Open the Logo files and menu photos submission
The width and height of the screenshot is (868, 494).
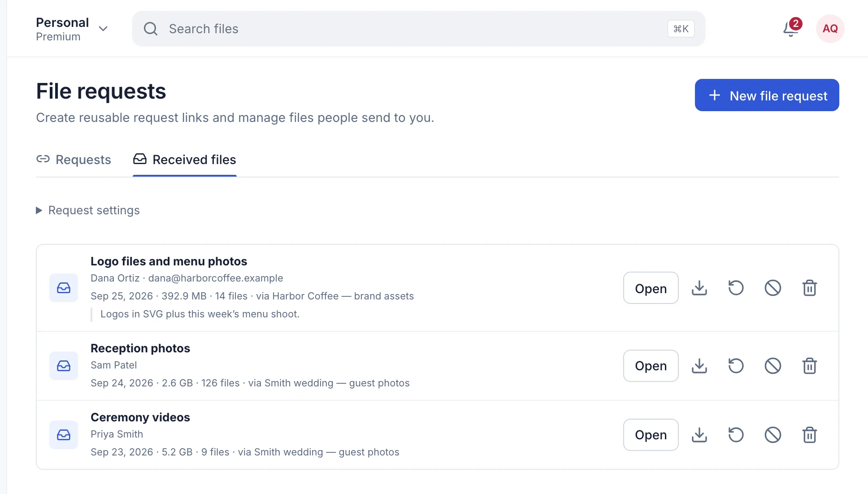point(651,288)
